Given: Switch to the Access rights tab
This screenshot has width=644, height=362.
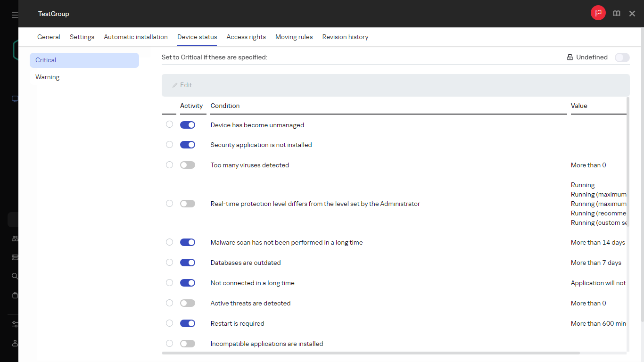Looking at the screenshot, I should pos(246,37).
